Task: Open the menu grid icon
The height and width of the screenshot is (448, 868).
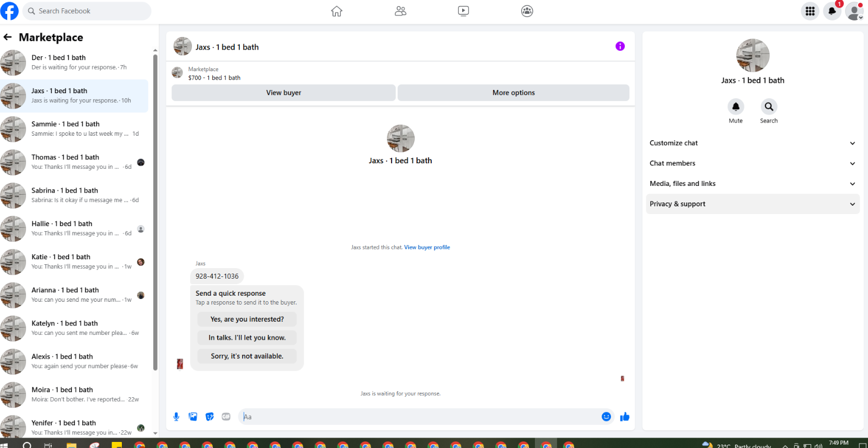Action: pos(810,11)
